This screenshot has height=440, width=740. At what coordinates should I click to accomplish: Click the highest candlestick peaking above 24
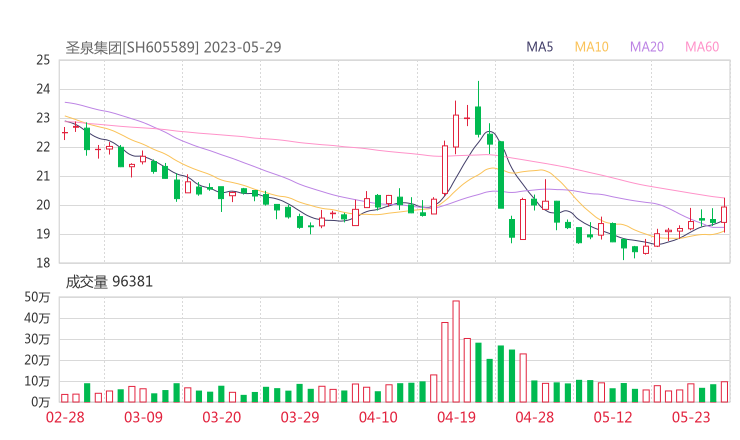pos(478,109)
